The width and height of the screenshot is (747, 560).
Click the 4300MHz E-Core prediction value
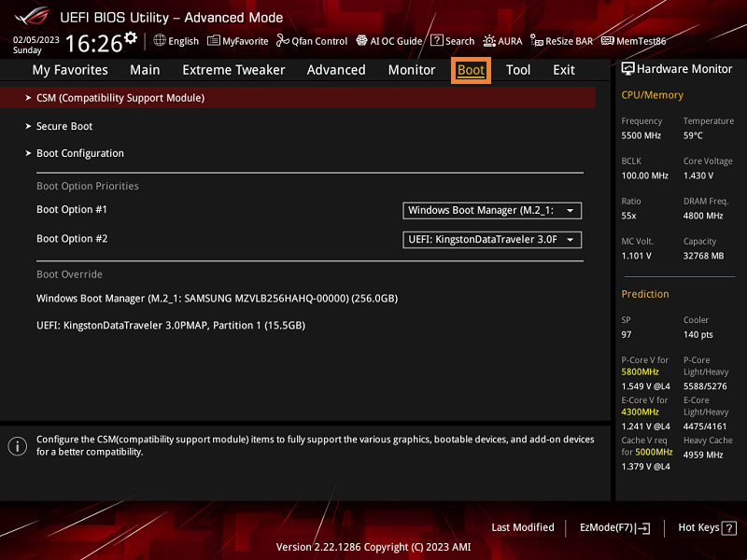point(640,412)
